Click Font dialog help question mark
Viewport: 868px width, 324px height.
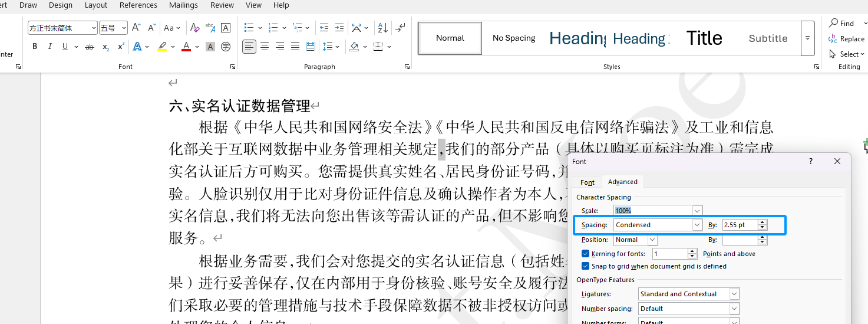(811, 161)
